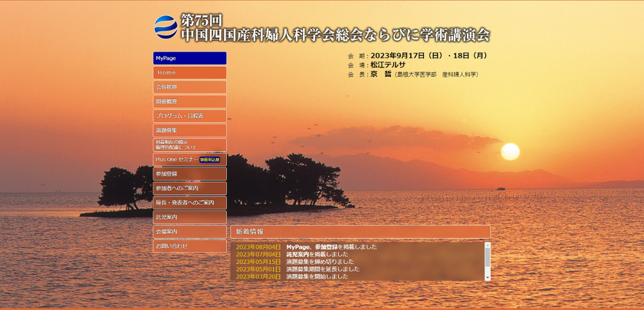
Task: Click the news list scrollbar thumb
Action: [487, 258]
